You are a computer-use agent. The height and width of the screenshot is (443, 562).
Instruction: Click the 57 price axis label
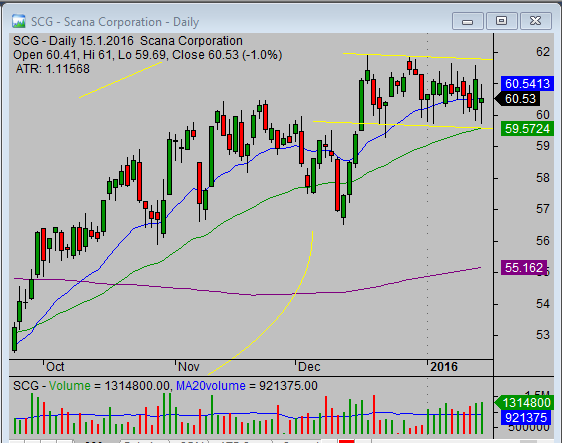(x=543, y=209)
